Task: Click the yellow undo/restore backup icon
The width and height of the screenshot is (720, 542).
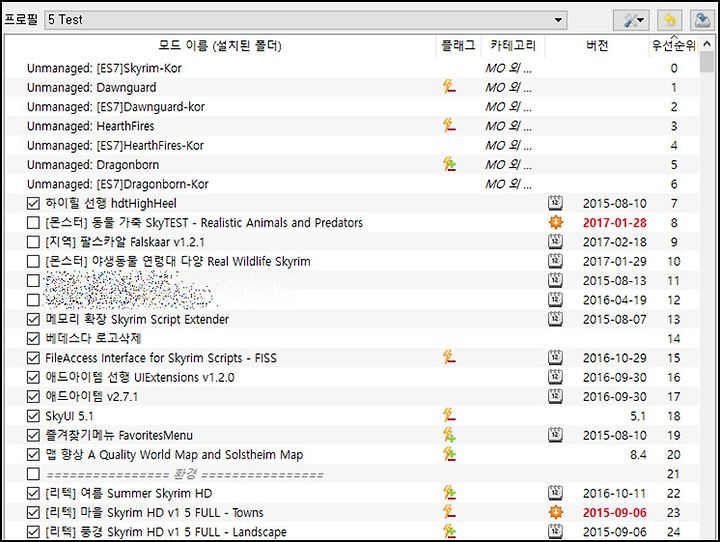Action: (669, 20)
